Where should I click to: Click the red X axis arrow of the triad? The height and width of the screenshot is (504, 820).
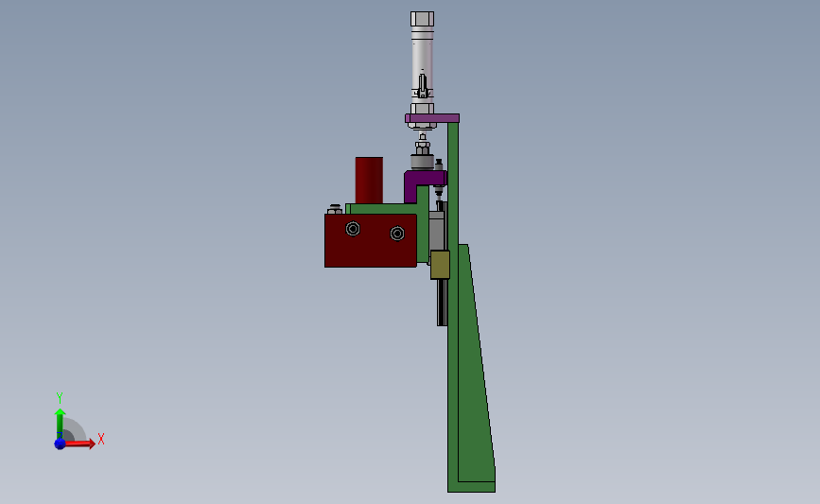79,443
